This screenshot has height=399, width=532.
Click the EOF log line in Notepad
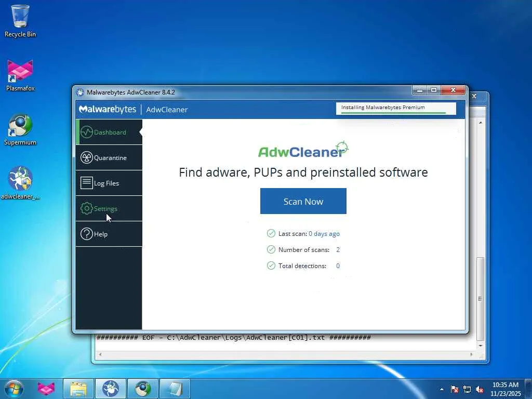pos(233,338)
